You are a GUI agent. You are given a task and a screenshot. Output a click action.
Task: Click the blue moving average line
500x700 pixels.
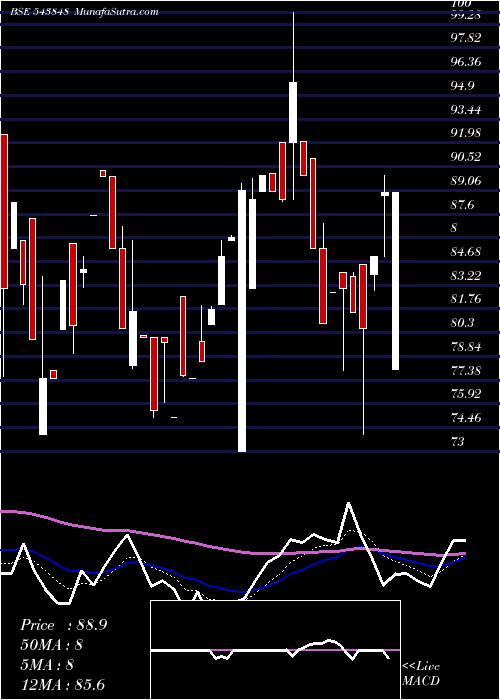click(x=232, y=590)
